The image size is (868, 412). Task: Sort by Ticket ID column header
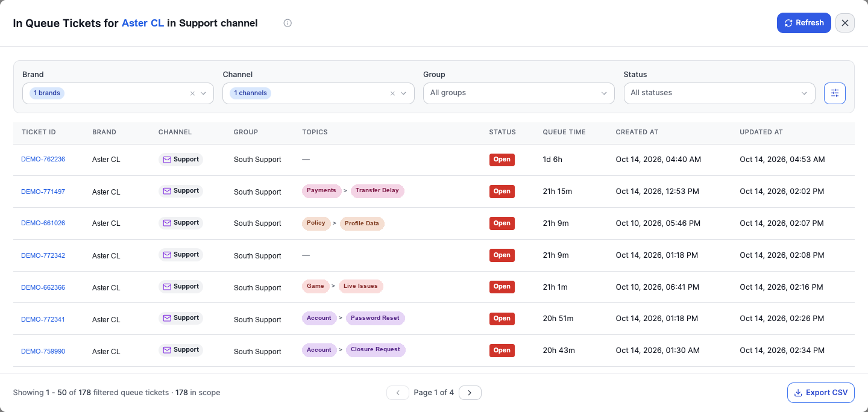39,132
